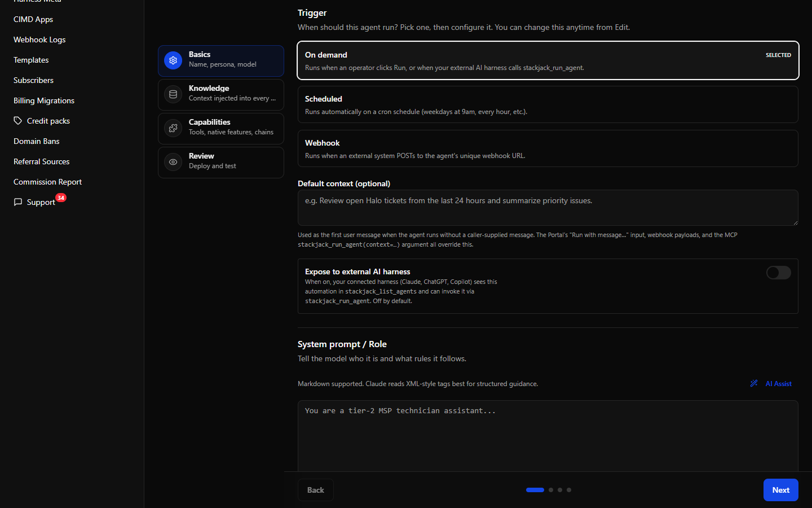812x508 pixels.
Task: Click the Trigger section heading
Action: pos(312,13)
